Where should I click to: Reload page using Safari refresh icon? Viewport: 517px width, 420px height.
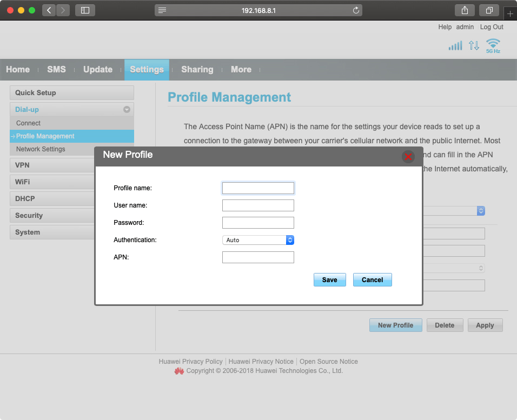[x=356, y=10]
